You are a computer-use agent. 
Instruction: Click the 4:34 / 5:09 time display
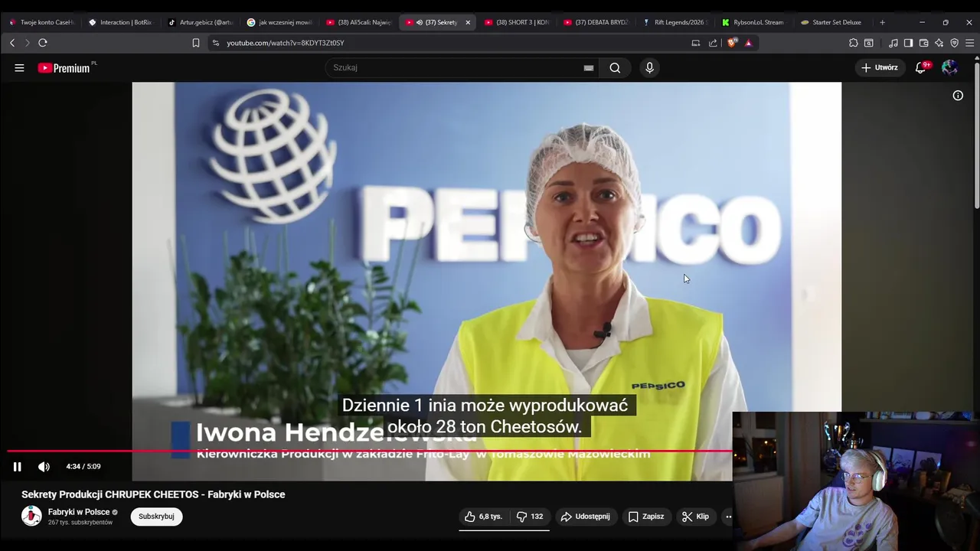pyautogui.click(x=83, y=467)
